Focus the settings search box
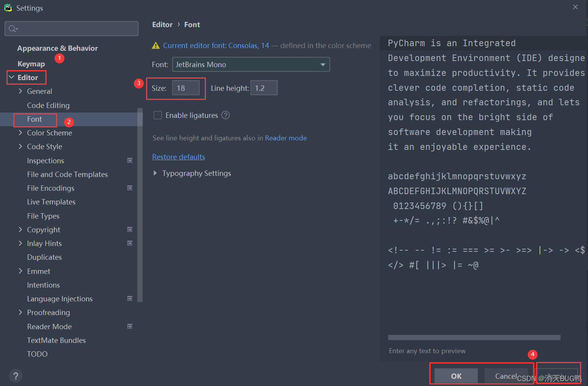588x386 pixels. [71, 29]
